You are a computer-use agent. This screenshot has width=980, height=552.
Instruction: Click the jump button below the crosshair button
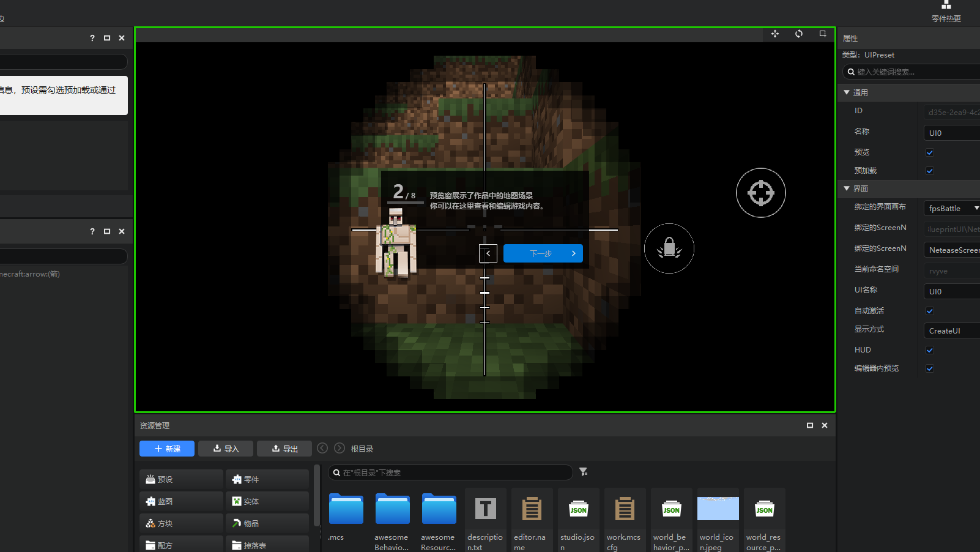click(669, 248)
